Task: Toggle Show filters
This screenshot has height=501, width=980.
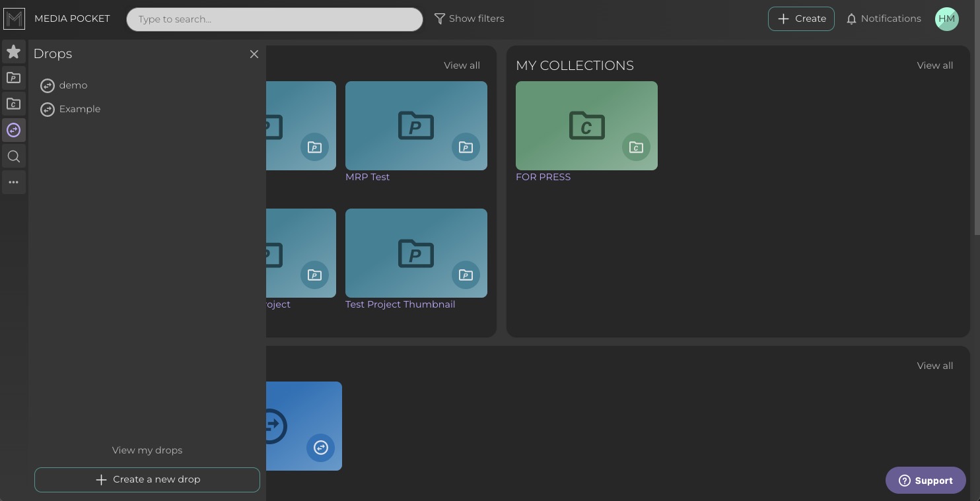Action: tap(469, 19)
